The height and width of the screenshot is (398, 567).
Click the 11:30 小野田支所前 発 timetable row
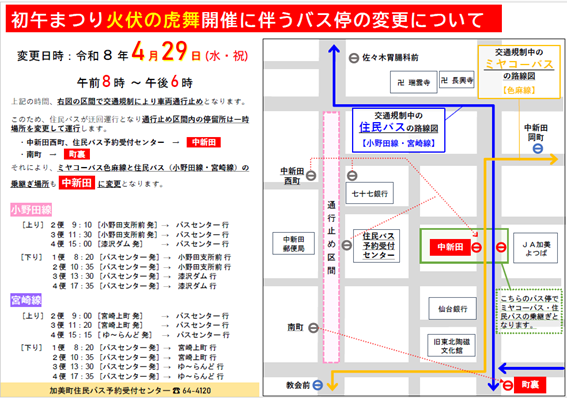[x=140, y=235]
